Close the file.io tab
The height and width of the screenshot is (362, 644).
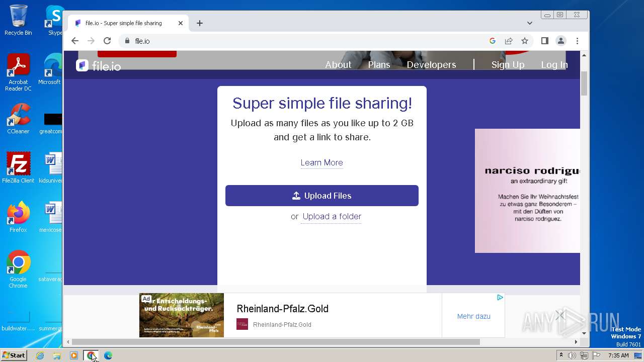pos(181,23)
